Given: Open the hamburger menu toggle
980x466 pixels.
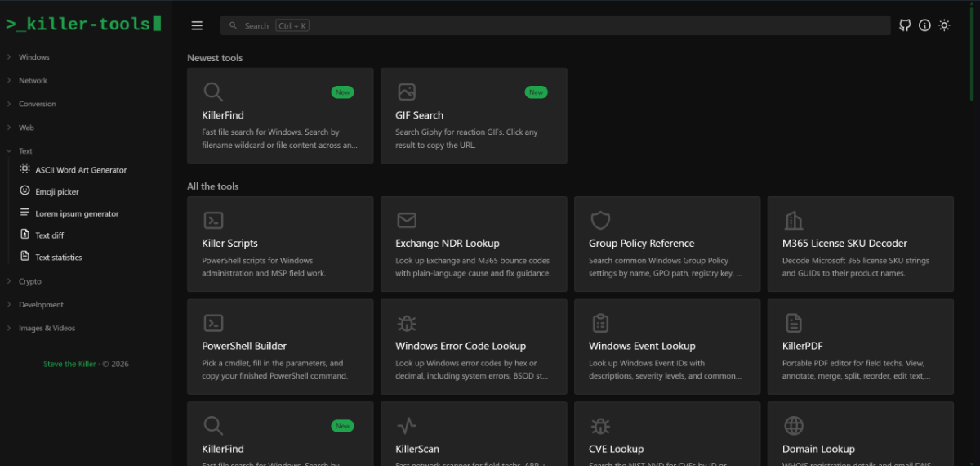Looking at the screenshot, I should pos(197,25).
